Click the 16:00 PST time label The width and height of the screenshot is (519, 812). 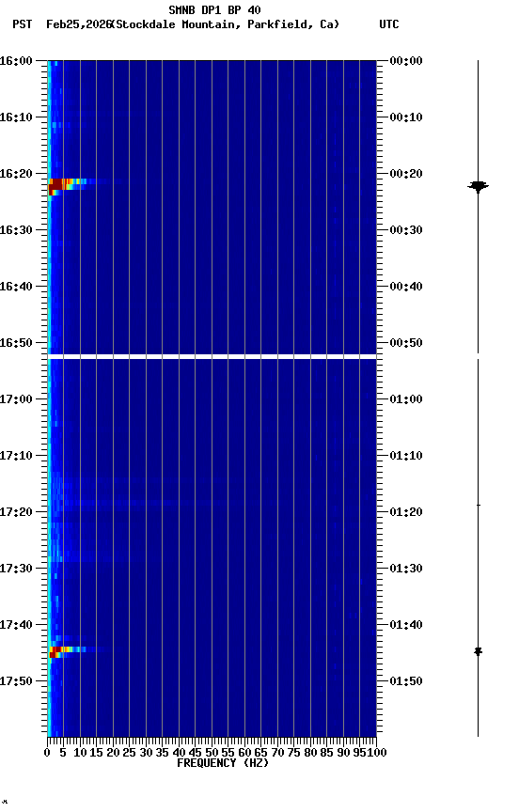[16, 61]
